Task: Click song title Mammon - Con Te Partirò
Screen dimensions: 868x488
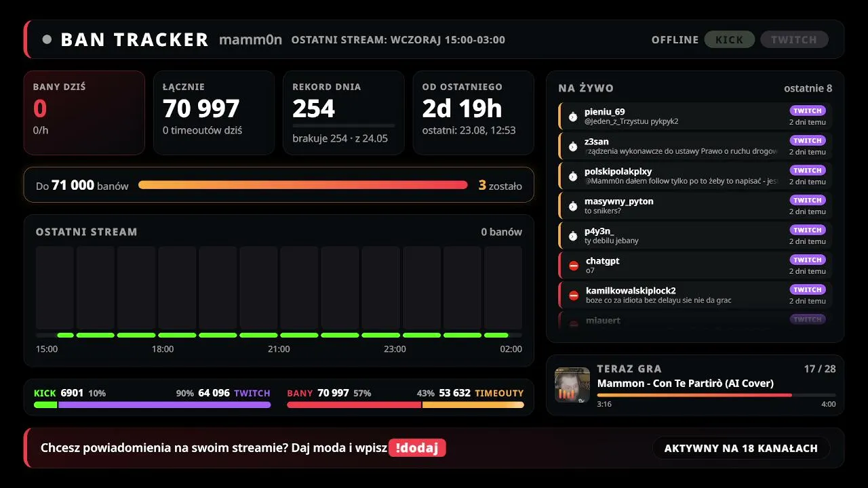Action: coord(686,384)
